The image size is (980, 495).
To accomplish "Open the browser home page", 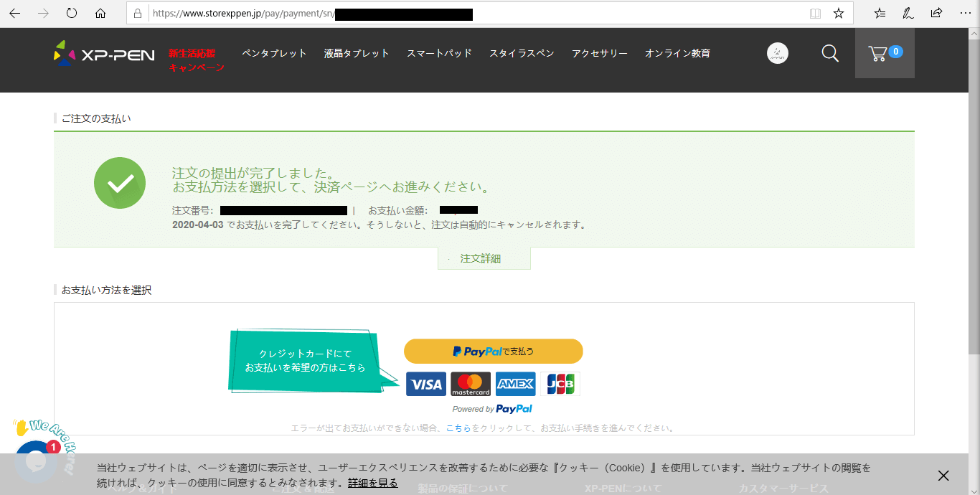I will (100, 13).
